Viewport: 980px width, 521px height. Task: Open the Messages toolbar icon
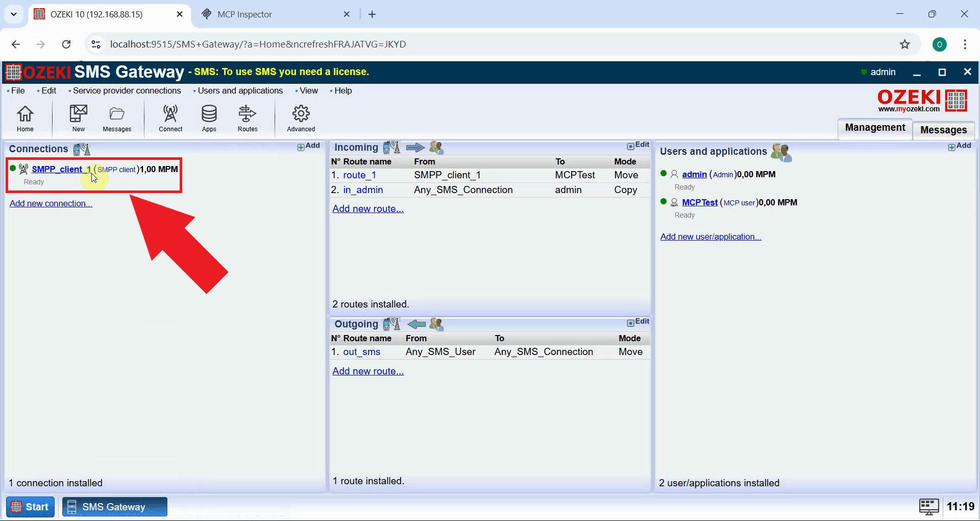click(116, 117)
